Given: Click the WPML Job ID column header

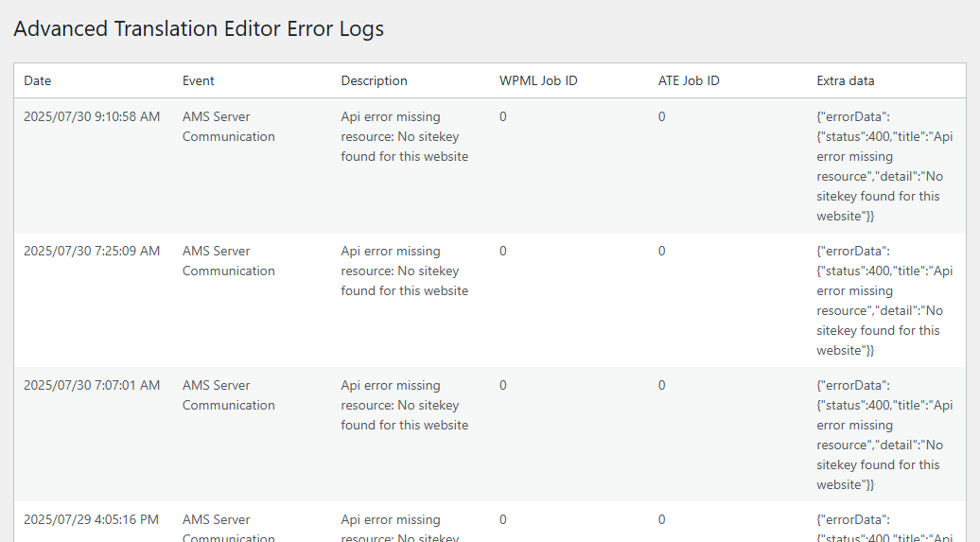Looking at the screenshot, I should point(538,80).
